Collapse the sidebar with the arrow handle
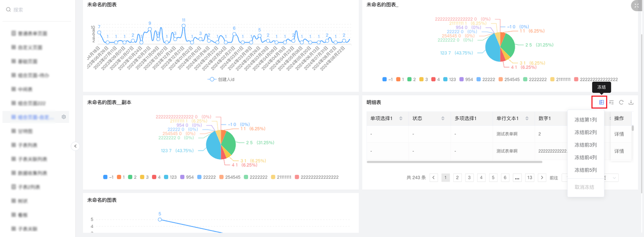The height and width of the screenshot is (237, 644). (75, 146)
